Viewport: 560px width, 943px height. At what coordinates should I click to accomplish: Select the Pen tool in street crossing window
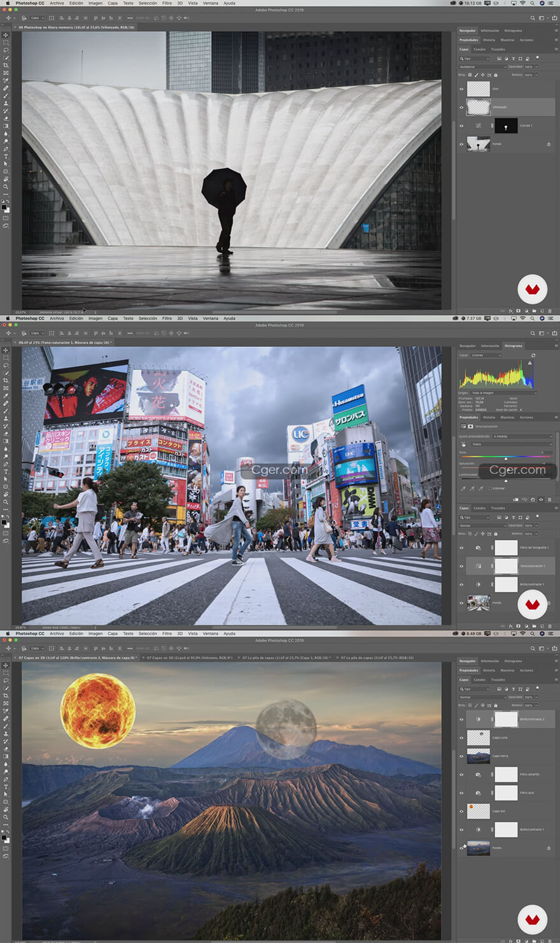(x=6, y=464)
